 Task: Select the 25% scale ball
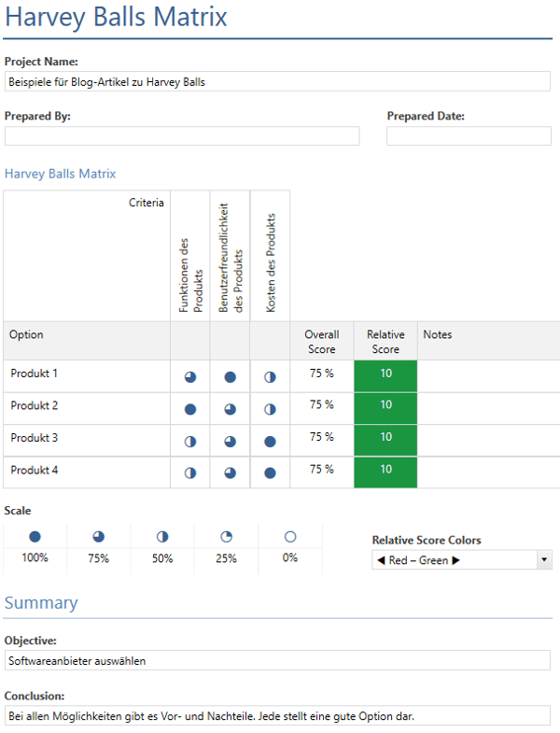click(x=226, y=537)
